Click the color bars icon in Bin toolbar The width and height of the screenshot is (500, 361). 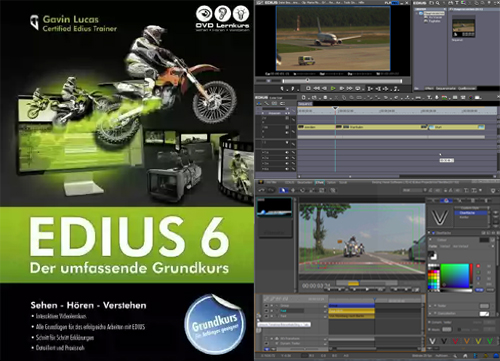click(463, 3)
